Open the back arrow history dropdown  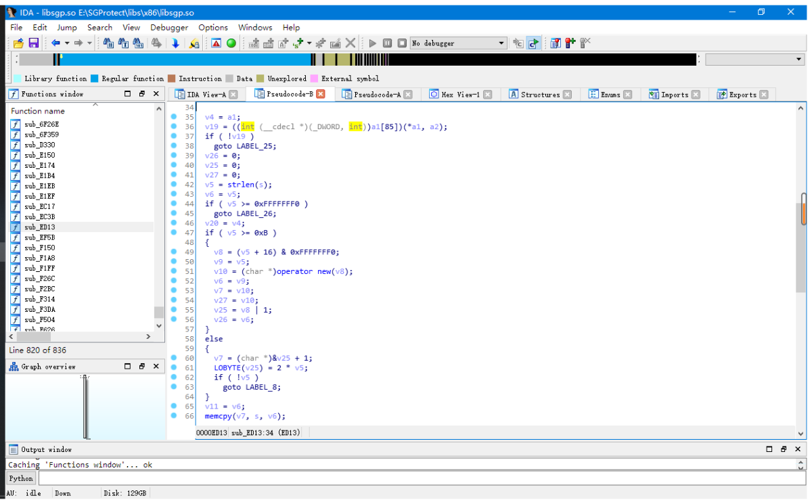pyautogui.click(x=66, y=43)
